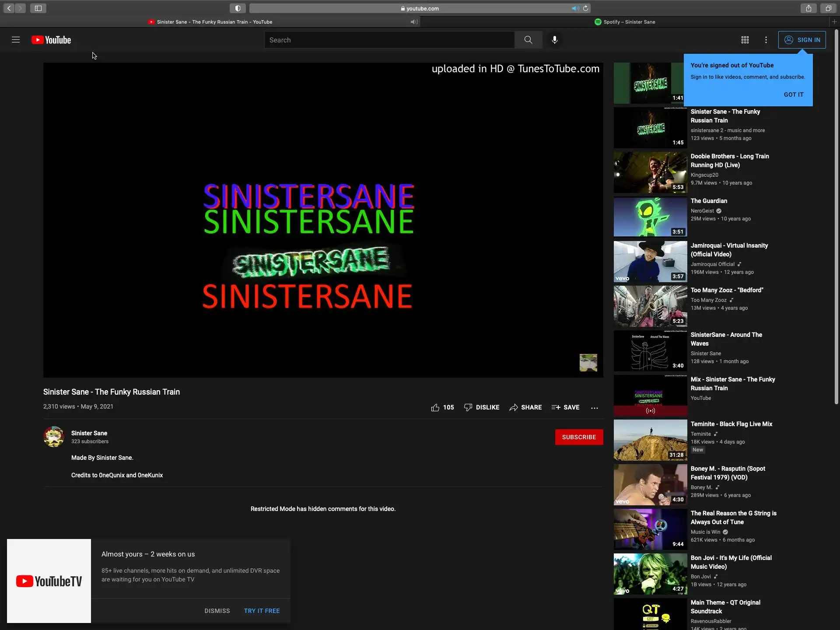840x630 pixels.
Task: Show Safari tab overview
Action: [828, 8]
